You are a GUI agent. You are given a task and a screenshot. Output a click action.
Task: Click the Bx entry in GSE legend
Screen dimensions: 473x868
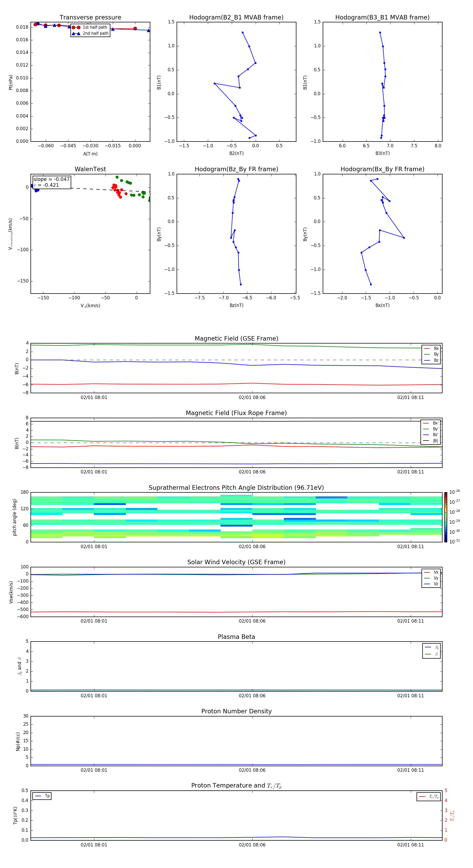coord(431,349)
